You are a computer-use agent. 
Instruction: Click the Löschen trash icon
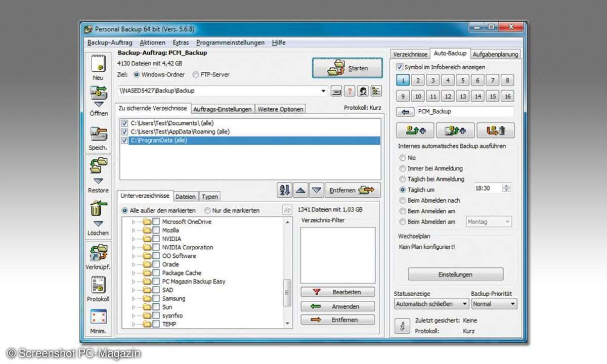98,208
